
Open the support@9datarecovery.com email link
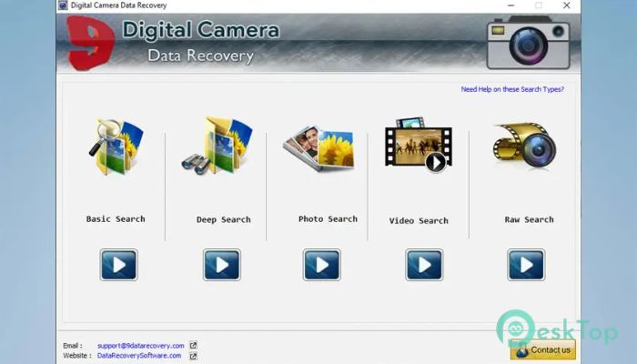pyautogui.click(x=140, y=346)
